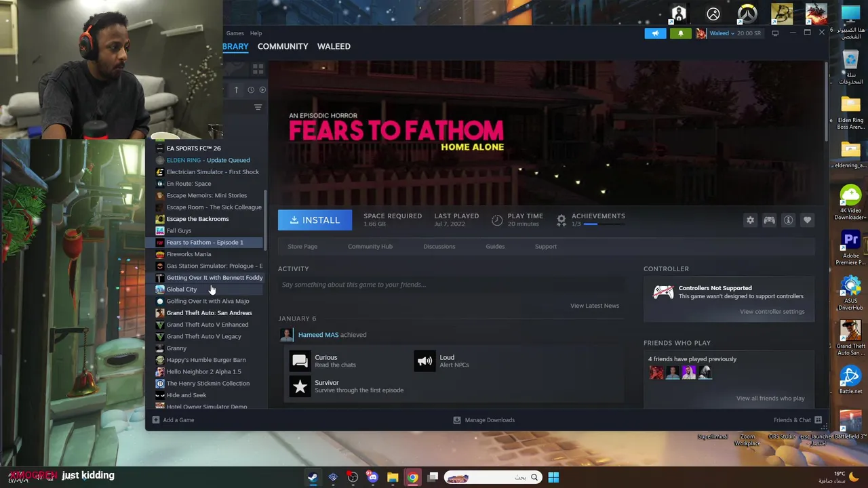
Task: Select Global City in library list
Action: [x=209, y=289]
